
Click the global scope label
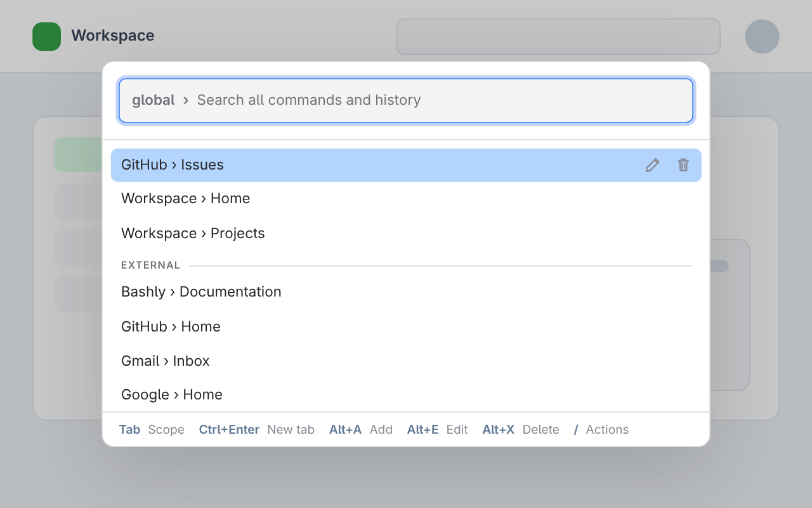pos(154,100)
